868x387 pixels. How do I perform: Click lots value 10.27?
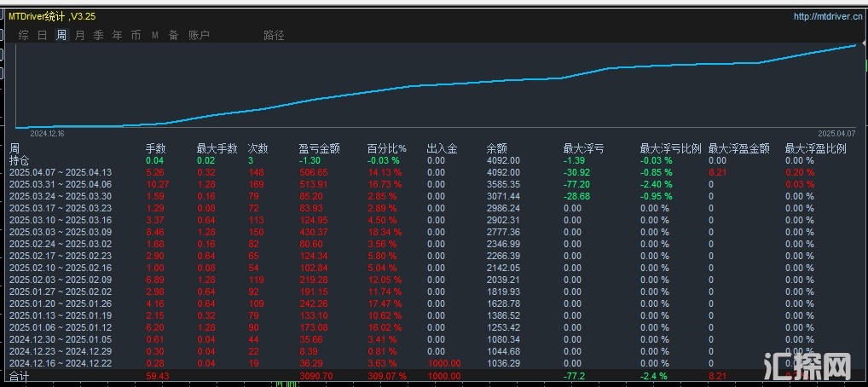point(157,184)
